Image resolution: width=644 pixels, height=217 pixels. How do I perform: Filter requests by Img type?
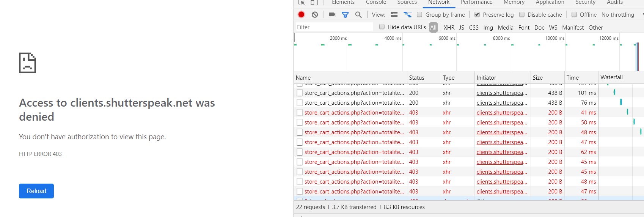click(x=488, y=27)
